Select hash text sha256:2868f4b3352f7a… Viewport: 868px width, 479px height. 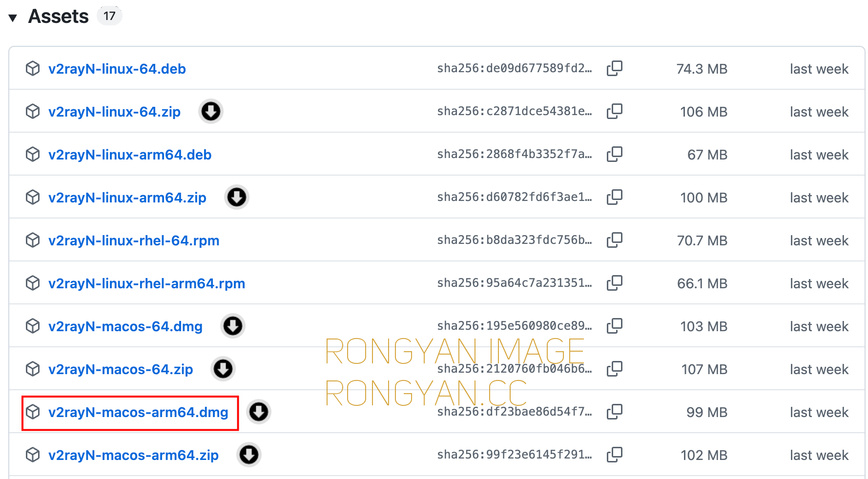[x=515, y=154]
